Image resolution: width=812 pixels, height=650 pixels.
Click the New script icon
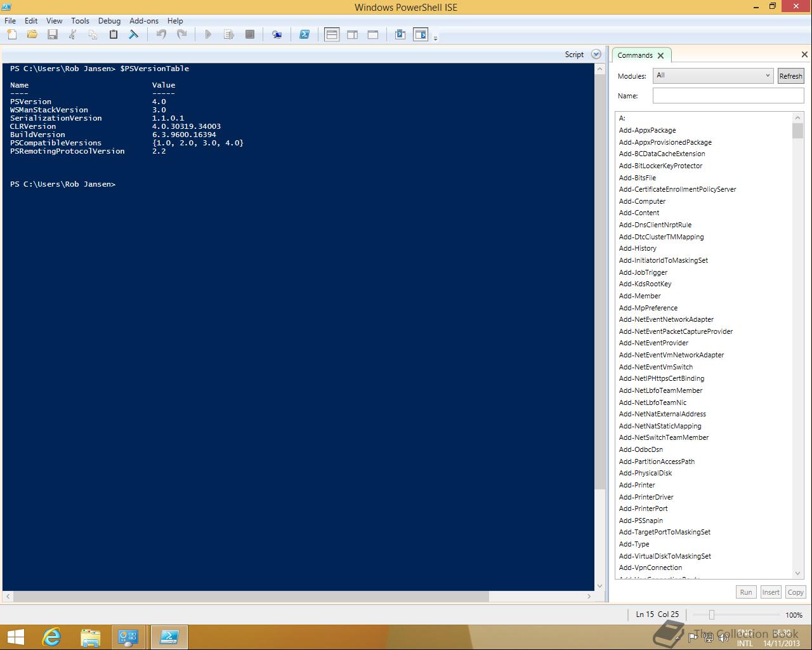(x=12, y=35)
